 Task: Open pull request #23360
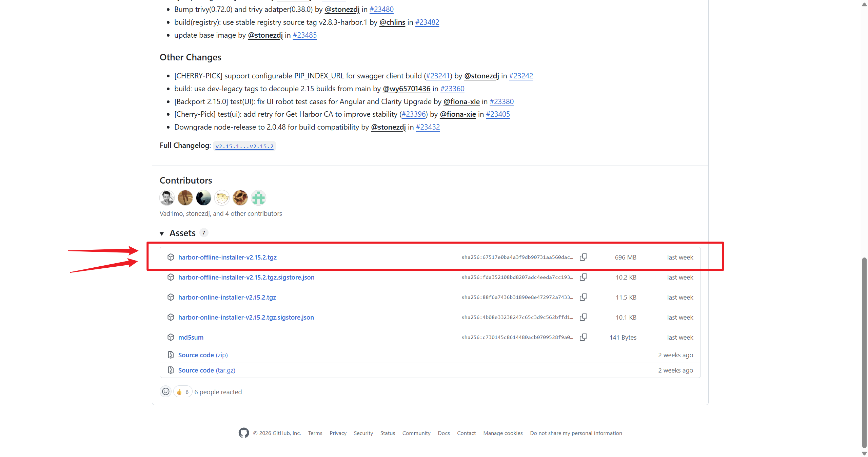tap(452, 89)
